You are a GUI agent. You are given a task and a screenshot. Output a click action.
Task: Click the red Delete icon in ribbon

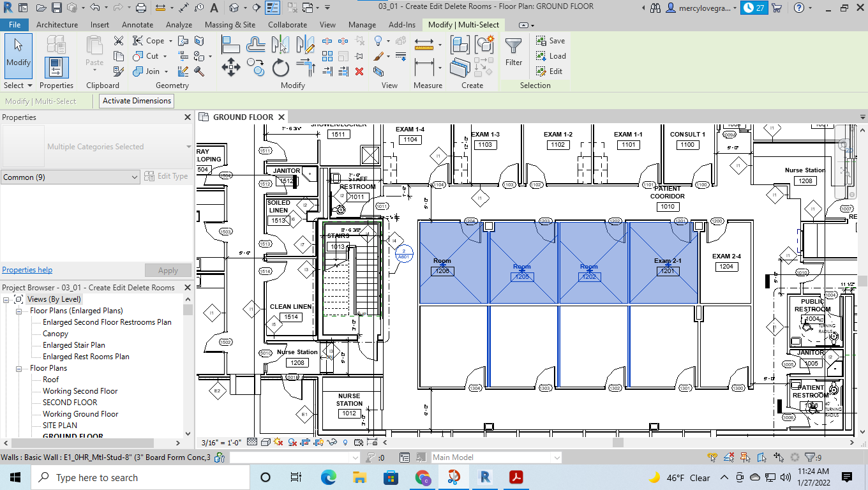click(x=359, y=71)
